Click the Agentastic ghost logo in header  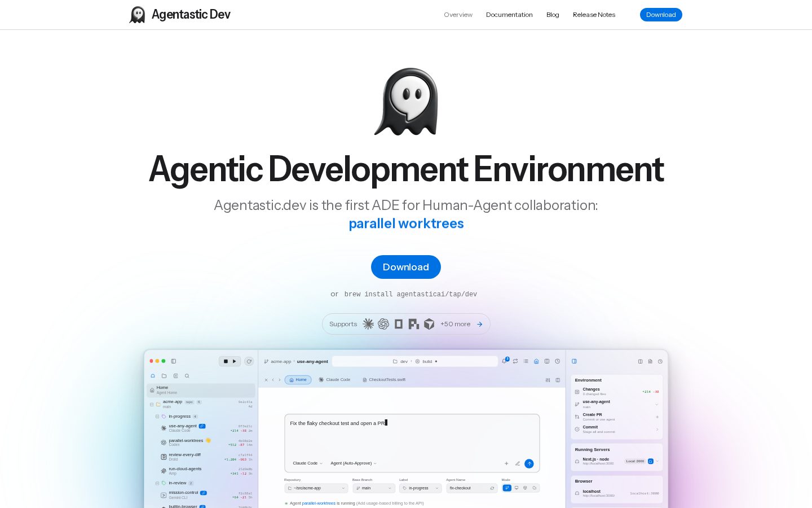[137, 15]
